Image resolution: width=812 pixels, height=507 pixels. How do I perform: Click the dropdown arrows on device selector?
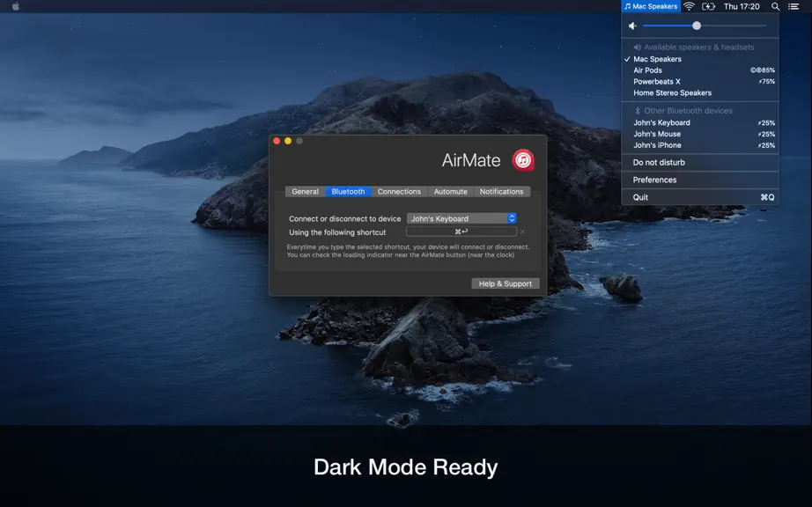512,218
